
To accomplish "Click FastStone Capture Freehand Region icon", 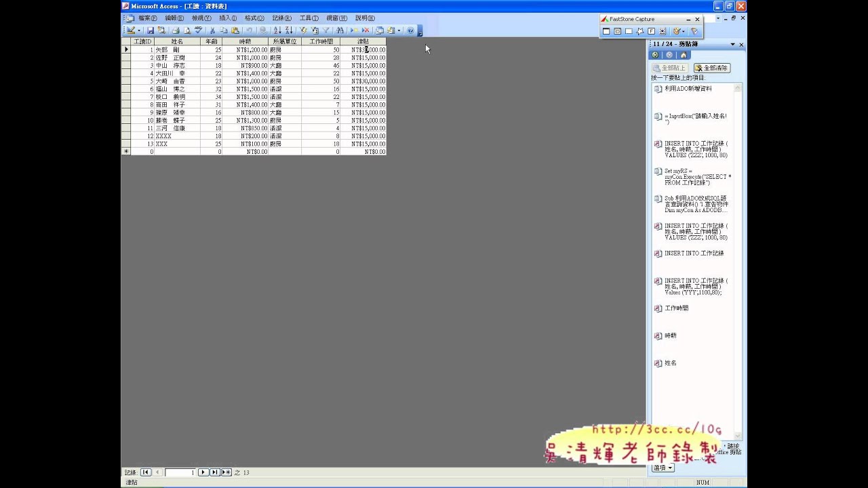I will pos(640,31).
